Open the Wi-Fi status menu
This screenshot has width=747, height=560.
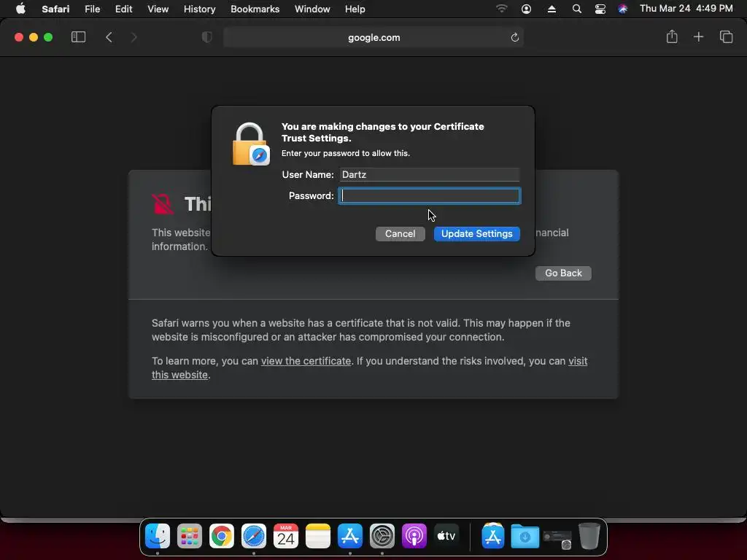pyautogui.click(x=502, y=9)
